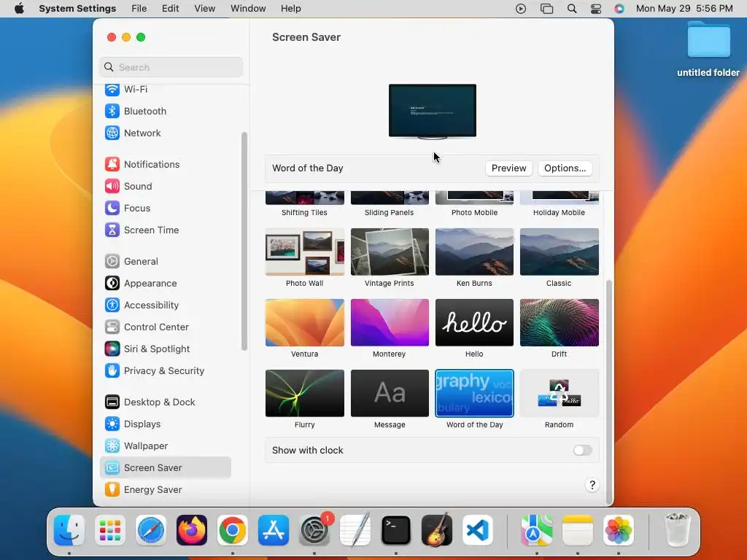The width and height of the screenshot is (747, 560).
Task: Open GarageBand in the Dock
Action: (437, 530)
